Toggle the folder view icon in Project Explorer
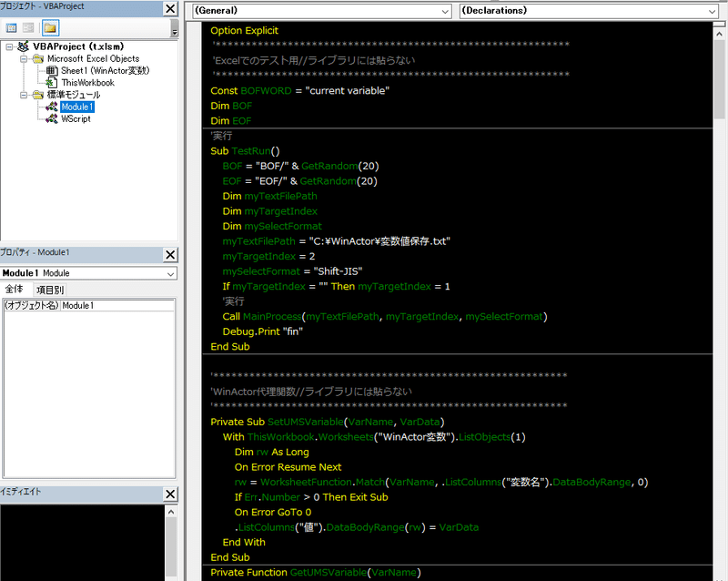728x581 pixels. pos(52,27)
